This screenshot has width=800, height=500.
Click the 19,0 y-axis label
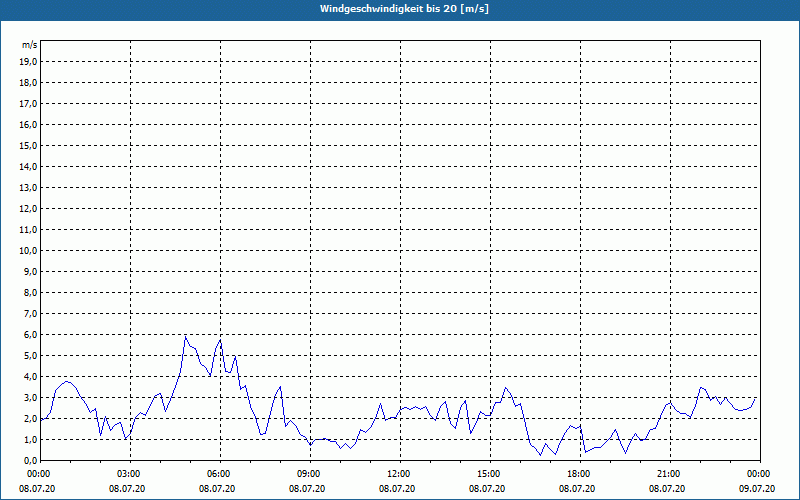pos(29,62)
